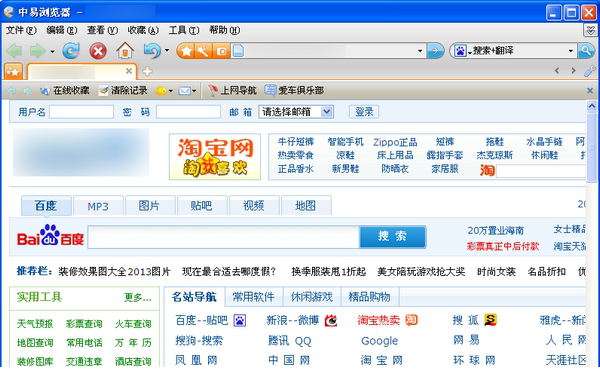Go forward with the green forward arrow

click(x=38, y=50)
